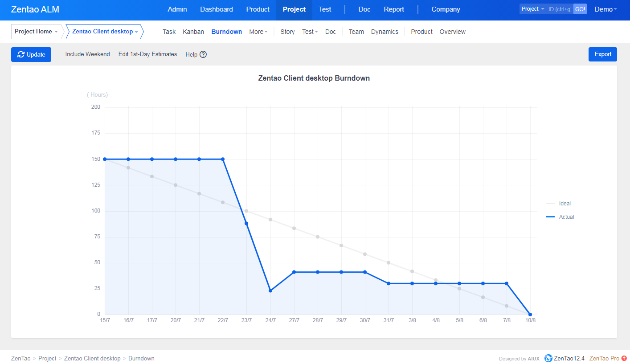This screenshot has width=630, height=364.
Task: Click the Help question mark icon
Action: click(203, 54)
